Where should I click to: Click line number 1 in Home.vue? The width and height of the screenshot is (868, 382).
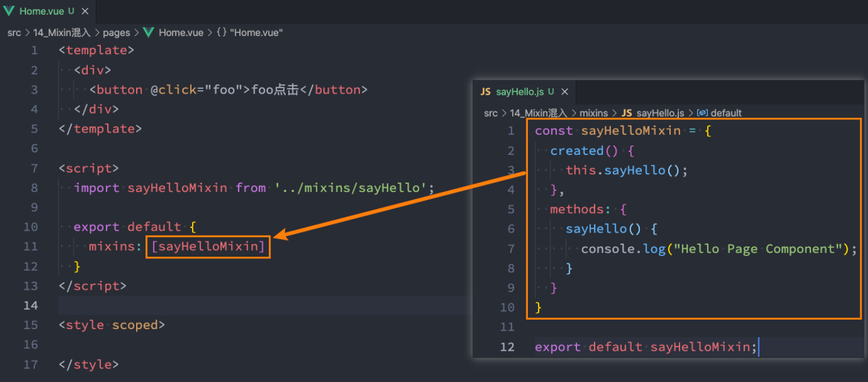pos(34,51)
